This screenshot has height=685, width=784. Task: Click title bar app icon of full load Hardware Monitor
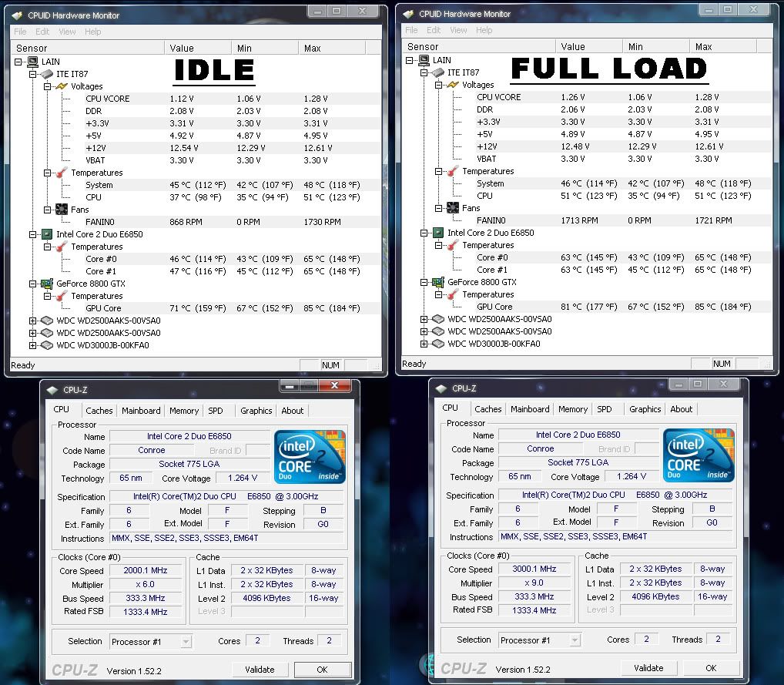click(408, 14)
